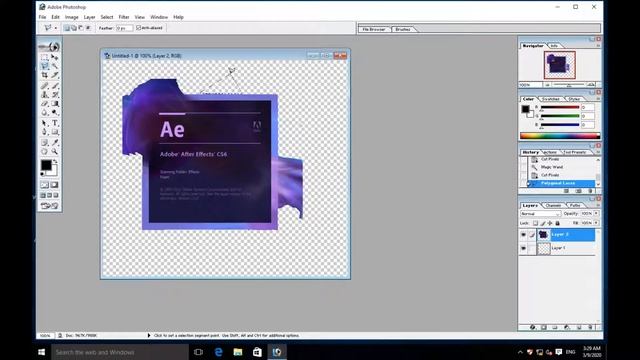Open the File Browser tab
The height and width of the screenshot is (360, 640).
pos(373,29)
